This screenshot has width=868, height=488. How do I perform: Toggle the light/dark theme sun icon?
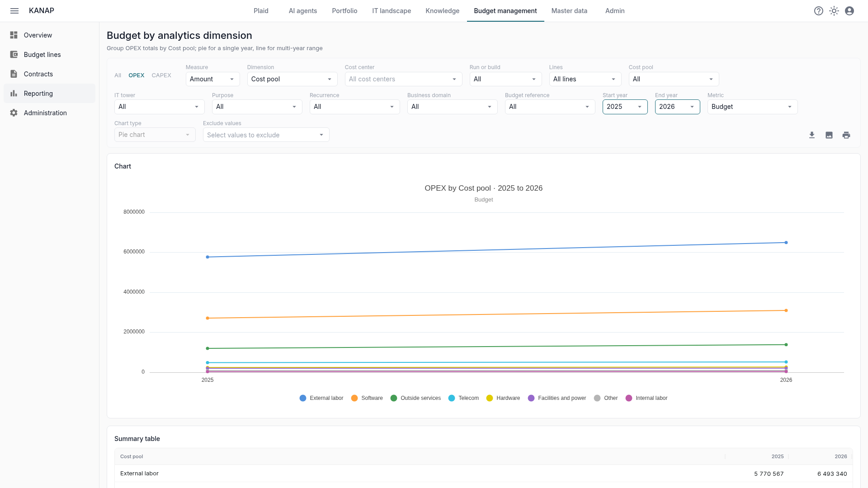834,11
